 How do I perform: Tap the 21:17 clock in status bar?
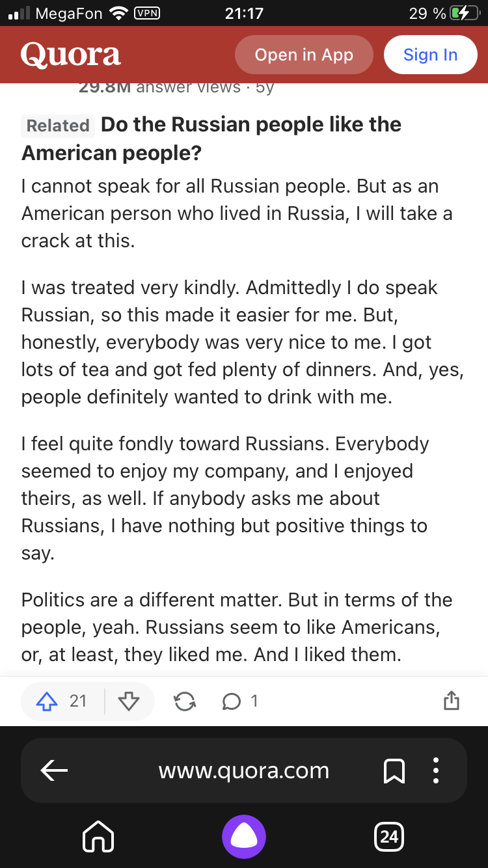tap(244, 13)
